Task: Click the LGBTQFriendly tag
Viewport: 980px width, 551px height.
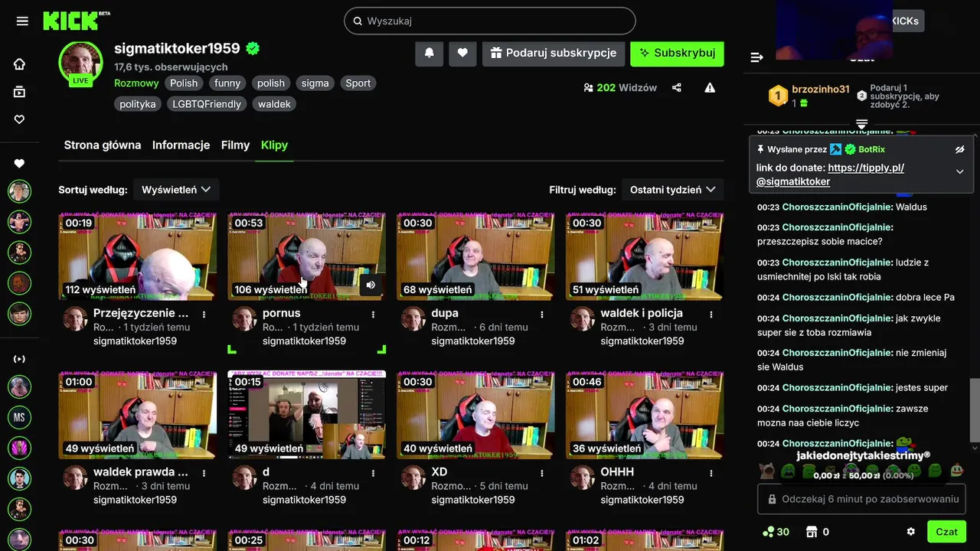Action: coord(207,104)
